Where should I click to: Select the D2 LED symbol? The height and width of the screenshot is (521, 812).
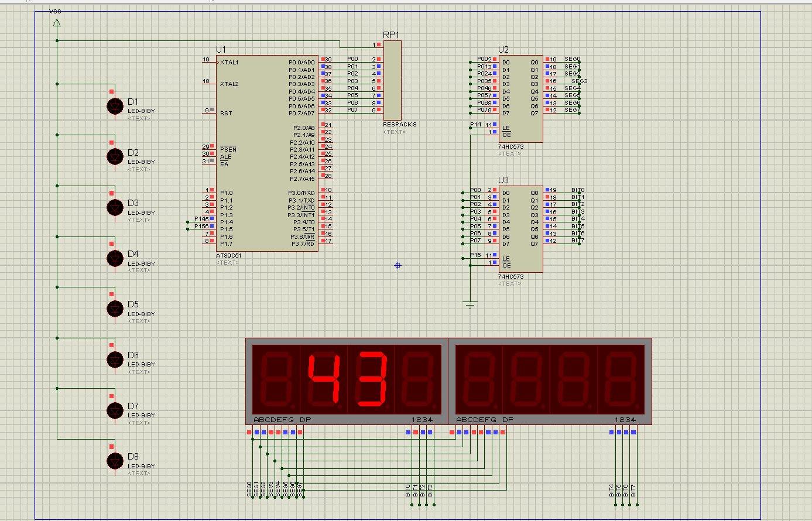pos(115,157)
